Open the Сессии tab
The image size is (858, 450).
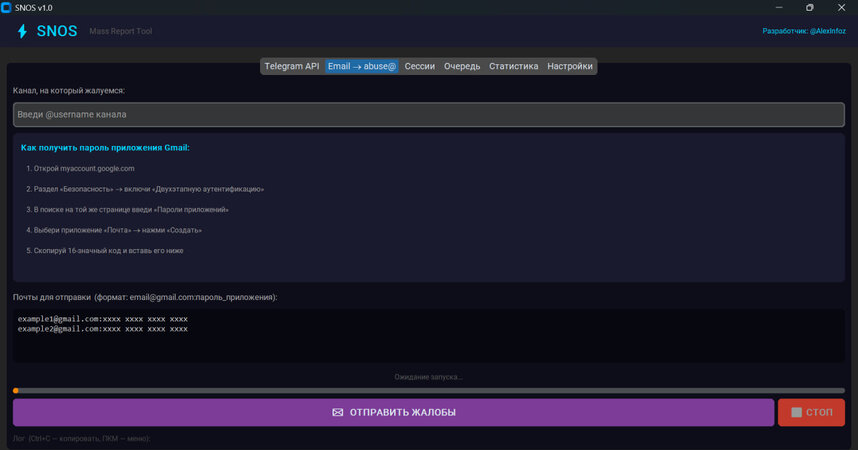point(420,66)
